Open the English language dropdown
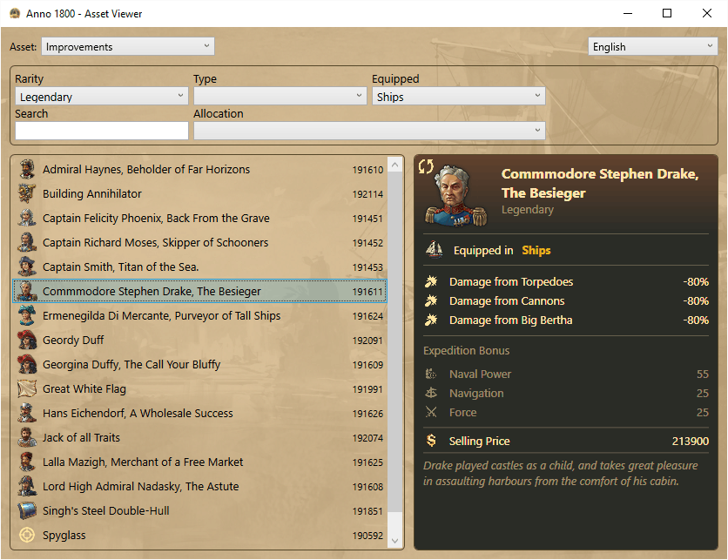Viewport: 728px width, 560px height. (x=653, y=46)
